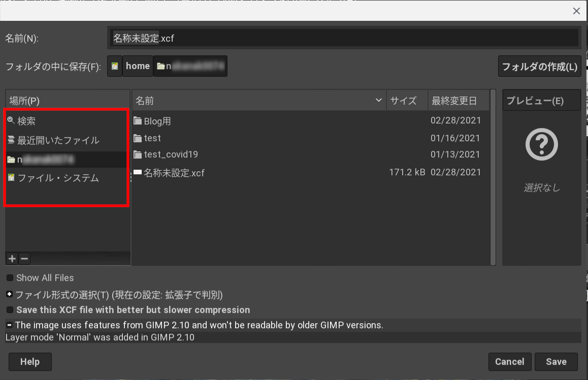The height and width of the screenshot is (380, 588).
Task: Click the remove bookmark minus icon
Action: tap(24, 259)
